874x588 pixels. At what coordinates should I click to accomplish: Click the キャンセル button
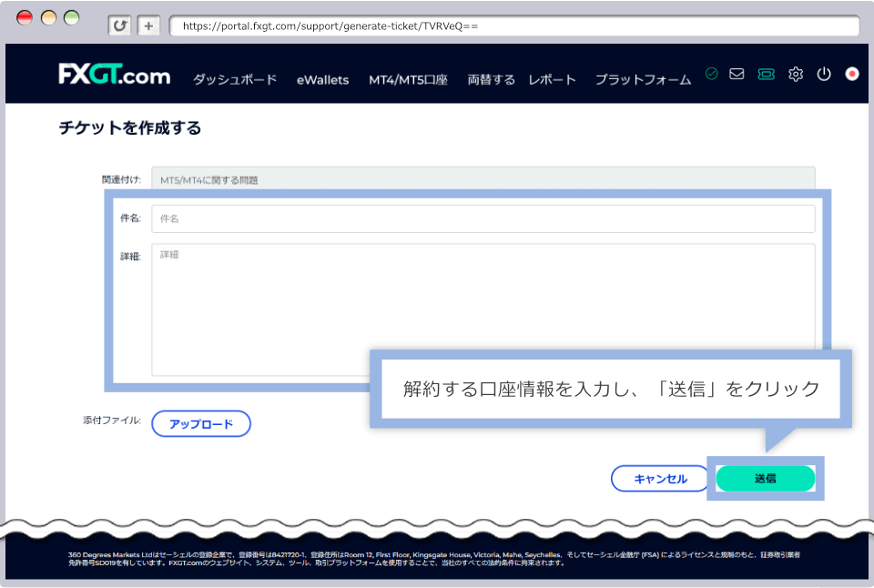661,479
